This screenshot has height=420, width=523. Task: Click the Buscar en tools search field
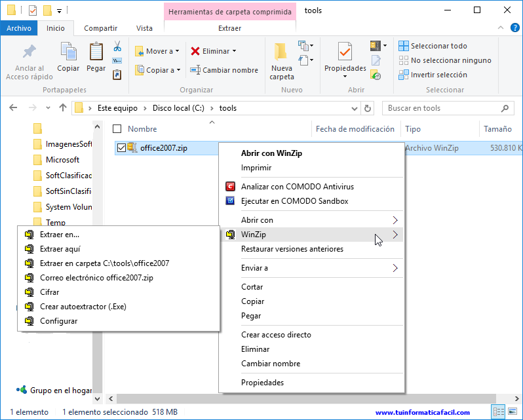448,108
